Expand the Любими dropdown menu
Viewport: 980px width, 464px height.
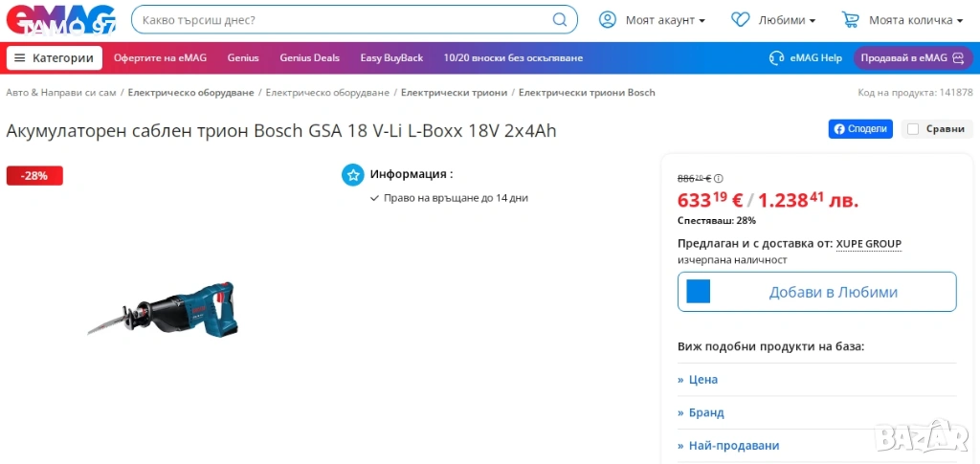[x=787, y=20]
